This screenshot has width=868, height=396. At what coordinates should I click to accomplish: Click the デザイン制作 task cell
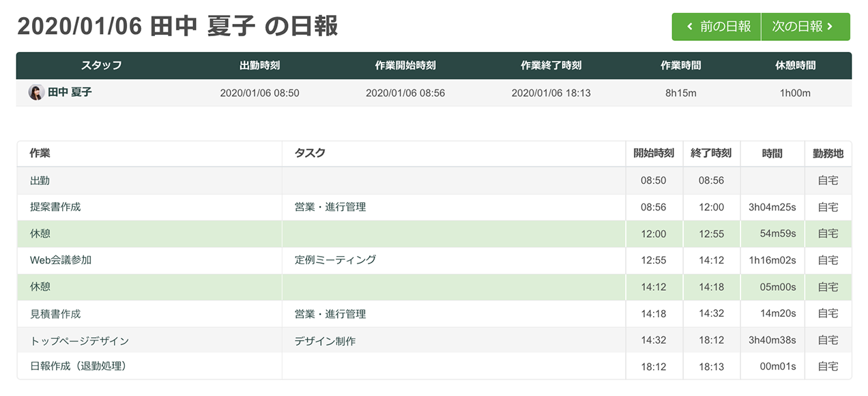(325, 341)
